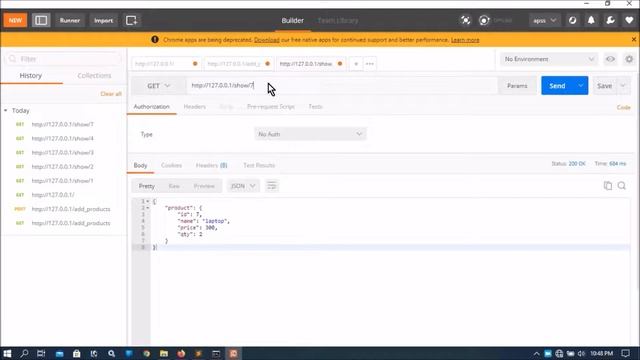Open the GET add_products history entry
This screenshot has height=360, width=640.
point(71,223)
